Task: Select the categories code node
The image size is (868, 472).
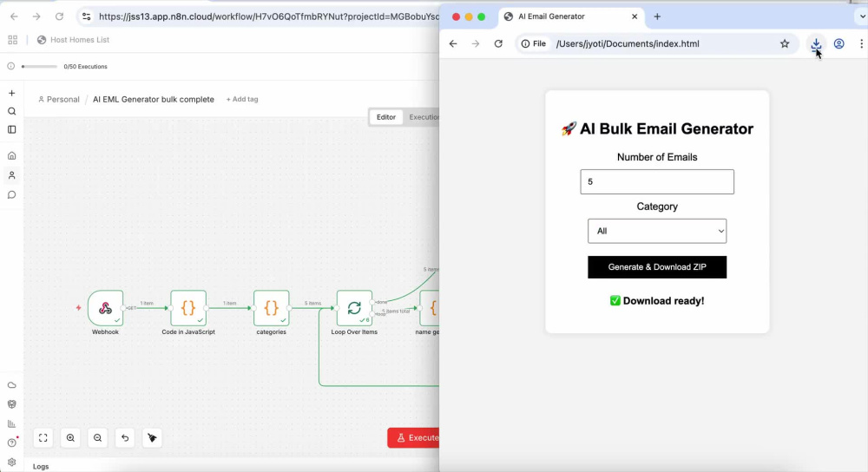Action: [271, 308]
